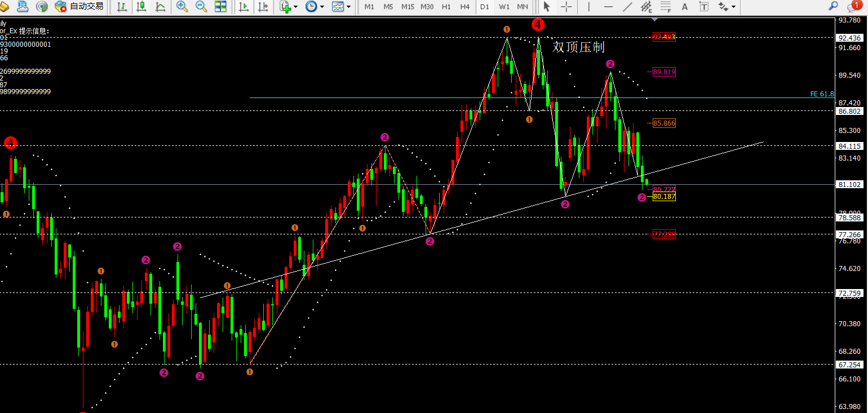
Task: Click the 77.266 price scale tag
Action: click(850, 234)
